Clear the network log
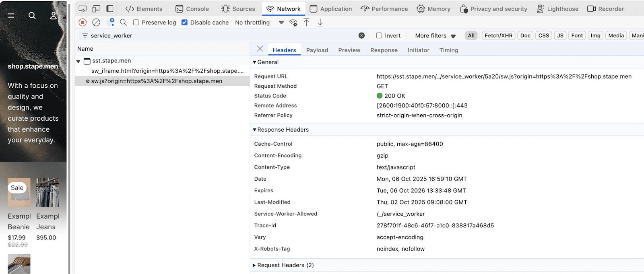644x274 pixels. point(96,23)
